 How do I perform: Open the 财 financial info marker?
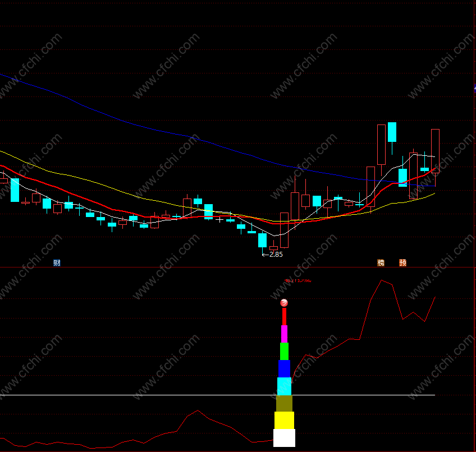(x=57, y=262)
